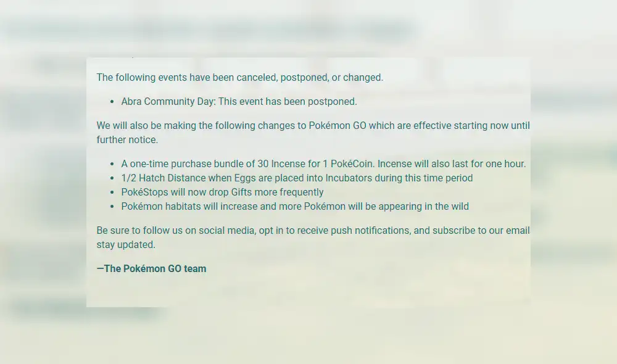Click the 'subscribe to our email' text
This screenshot has height=364, width=617.
tap(481, 231)
